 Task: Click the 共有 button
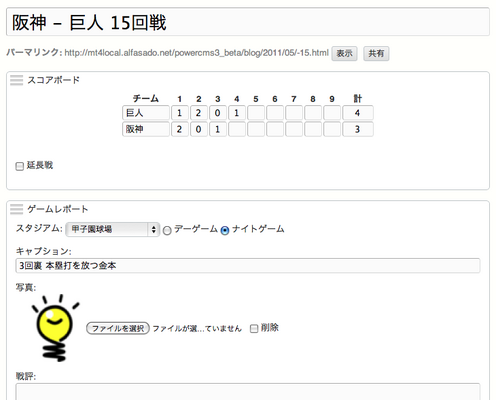point(376,54)
